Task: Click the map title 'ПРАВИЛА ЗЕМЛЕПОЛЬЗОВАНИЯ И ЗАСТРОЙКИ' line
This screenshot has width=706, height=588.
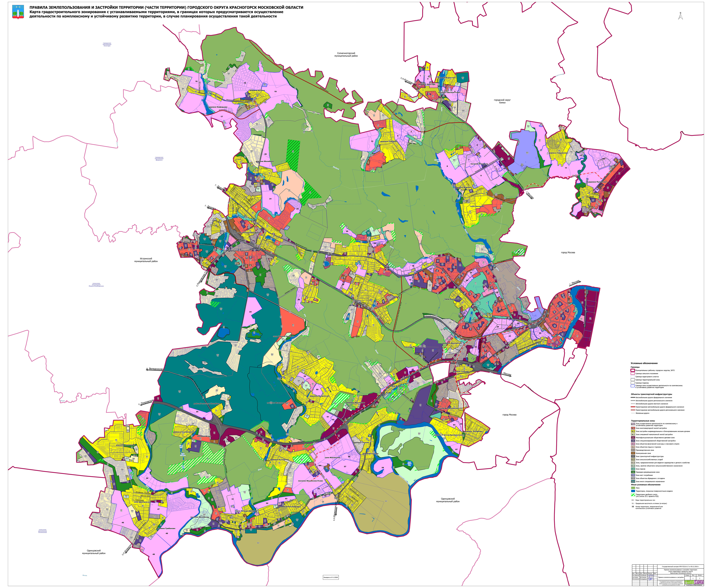Action: click(x=166, y=7)
